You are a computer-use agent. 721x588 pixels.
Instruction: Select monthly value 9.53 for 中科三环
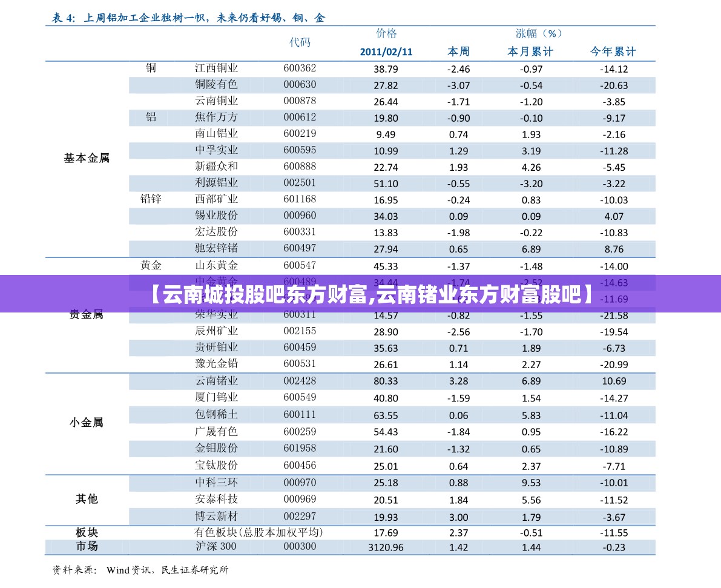coord(531,483)
